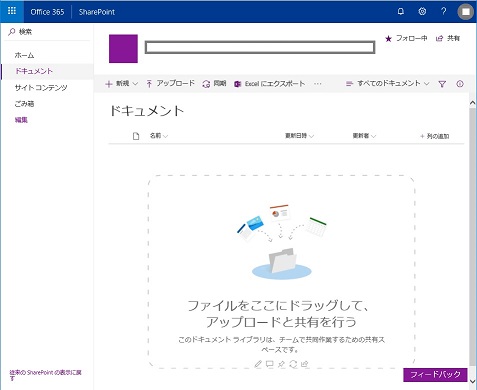Click the 同期 sync icon
Image resolution: width=477 pixels, height=390 pixels.
pyautogui.click(x=206, y=84)
